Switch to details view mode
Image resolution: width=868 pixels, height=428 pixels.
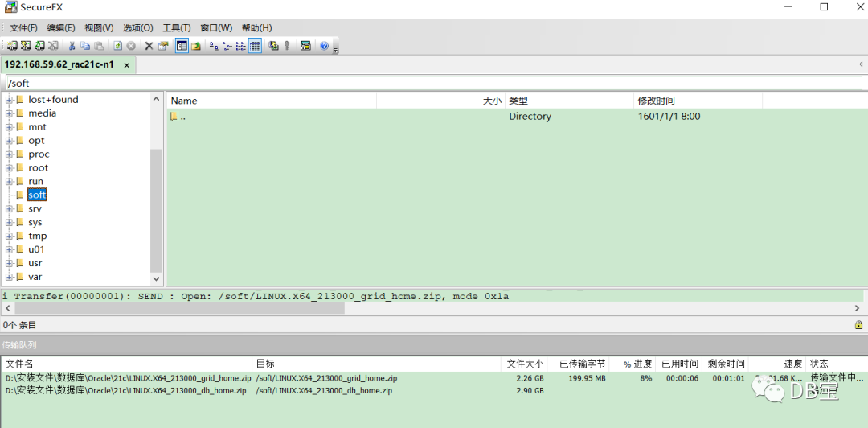tap(255, 46)
